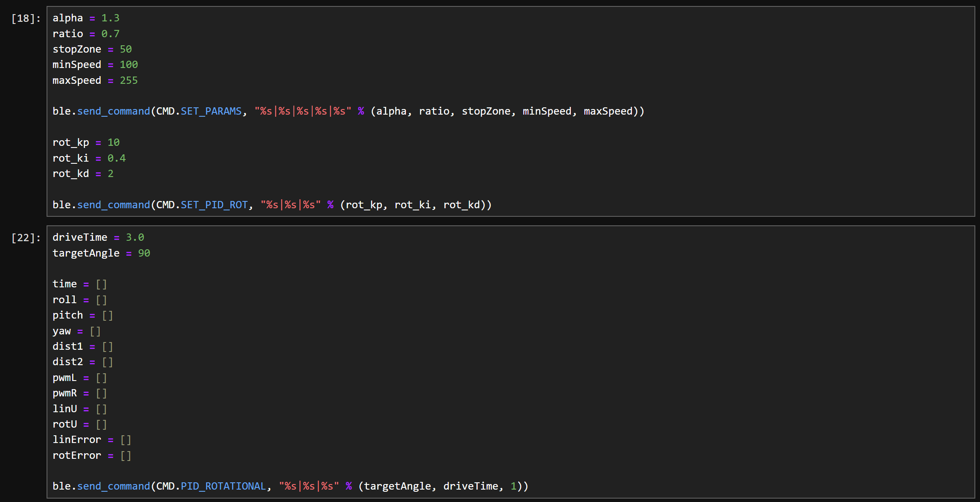Click the cell [18] execution prompt
This screenshot has height=502, width=980.
[26, 18]
